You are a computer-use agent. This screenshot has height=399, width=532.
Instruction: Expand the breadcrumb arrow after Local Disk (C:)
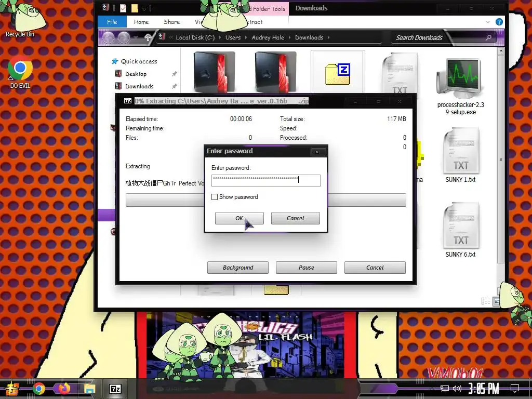tap(220, 37)
